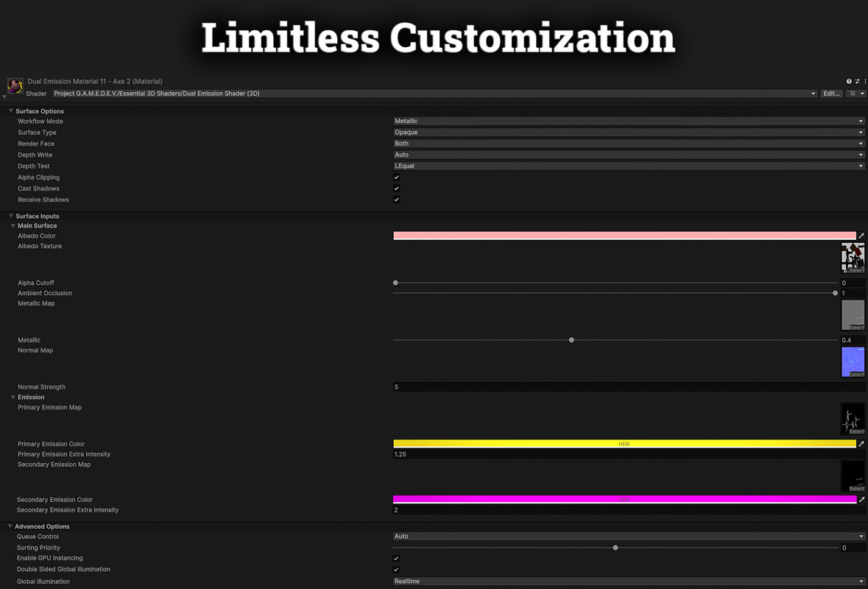Viewport: 868px width, 589px height.
Task: Collapse the Surface Inputs section
Action: (10, 216)
